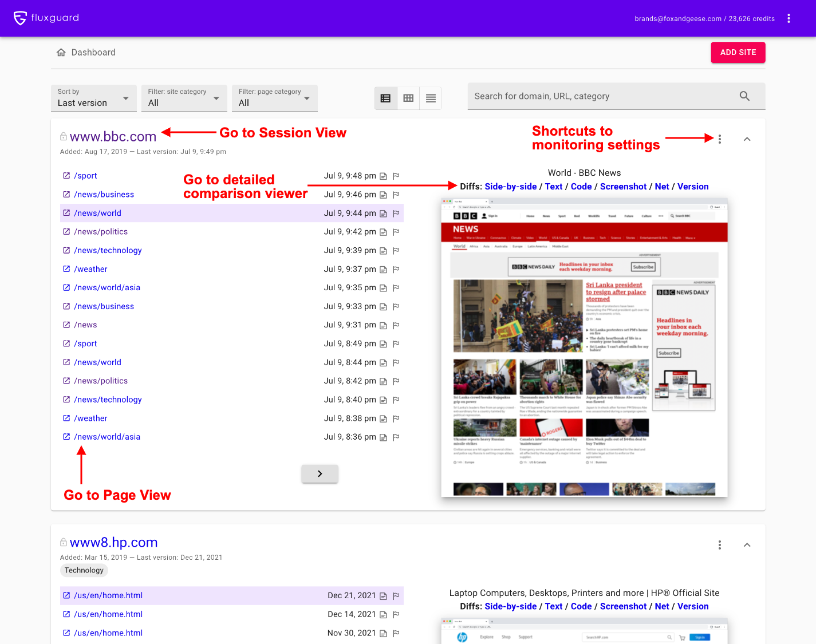The width and height of the screenshot is (816, 644).
Task: Open BBC Version diff
Action: pyautogui.click(x=693, y=187)
